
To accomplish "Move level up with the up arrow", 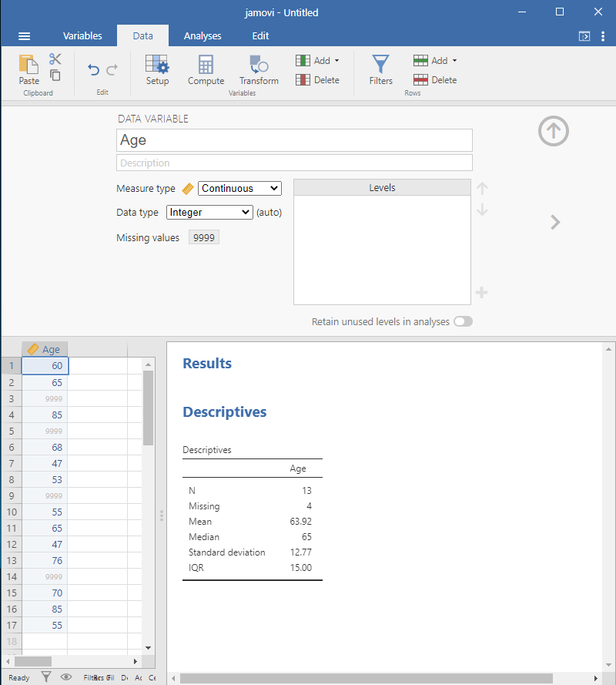I will point(482,189).
